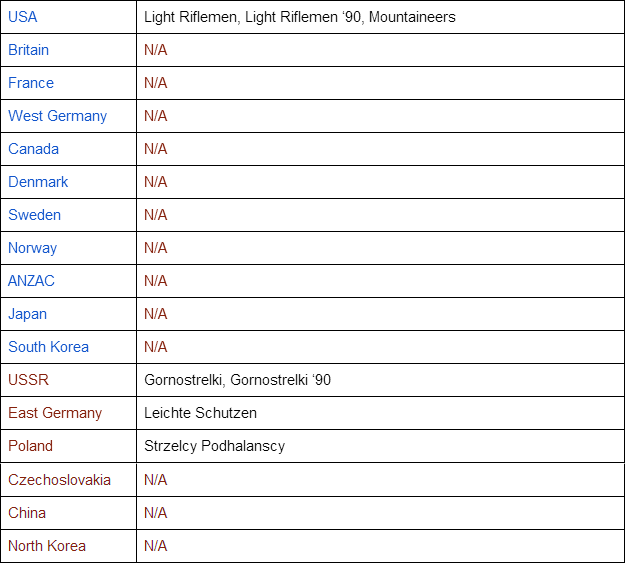Click the East Germany link
625x563 pixels.
pyautogui.click(x=55, y=413)
